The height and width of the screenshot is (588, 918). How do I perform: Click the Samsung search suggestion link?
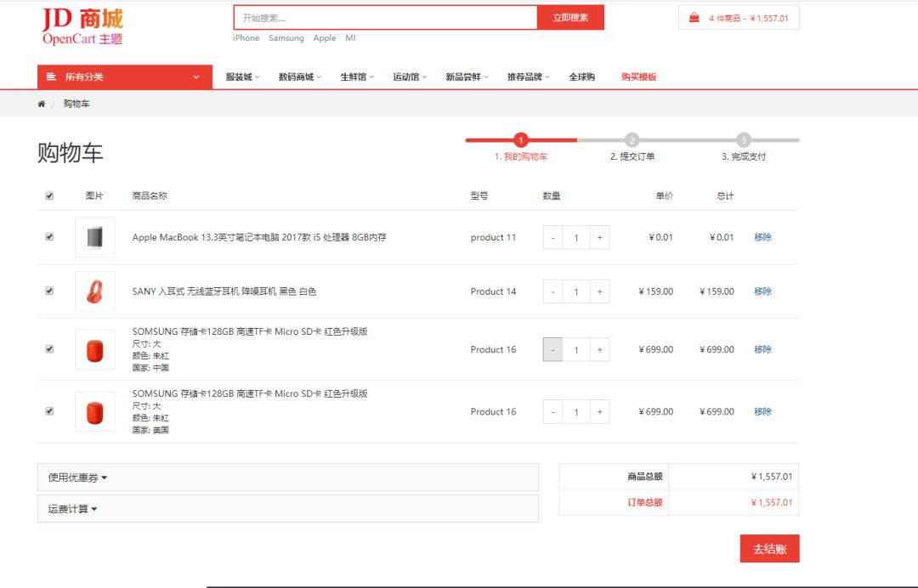[x=286, y=38]
